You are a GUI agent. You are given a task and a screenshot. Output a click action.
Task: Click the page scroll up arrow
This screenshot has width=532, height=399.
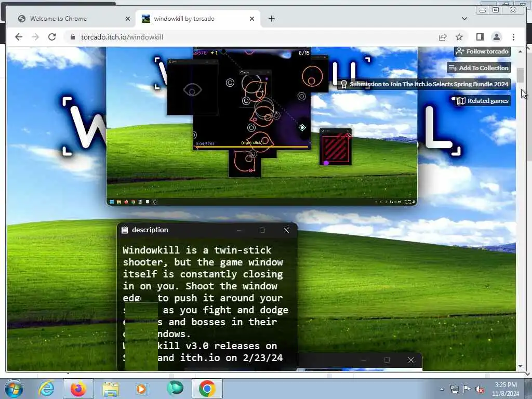click(x=521, y=51)
